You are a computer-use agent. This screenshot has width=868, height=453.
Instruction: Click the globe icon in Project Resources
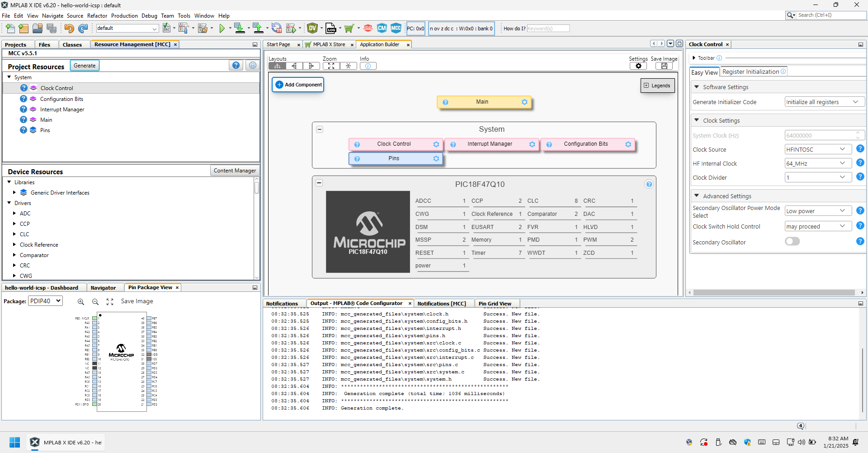[x=253, y=66]
